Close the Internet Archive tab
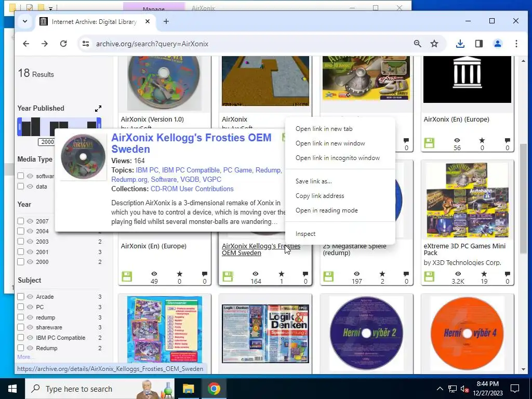Viewport: 532px width, 399px height. point(147,21)
